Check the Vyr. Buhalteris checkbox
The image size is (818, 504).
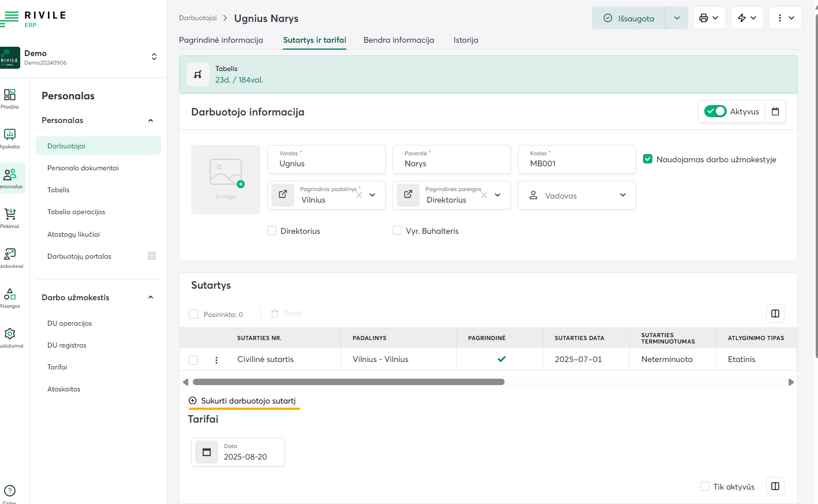(x=397, y=231)
